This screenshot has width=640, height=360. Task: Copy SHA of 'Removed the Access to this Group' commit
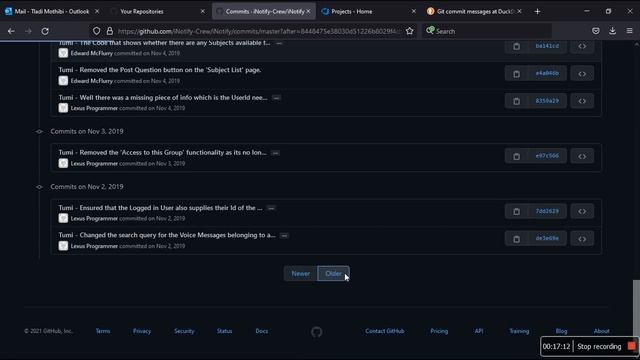coord(516,156)
